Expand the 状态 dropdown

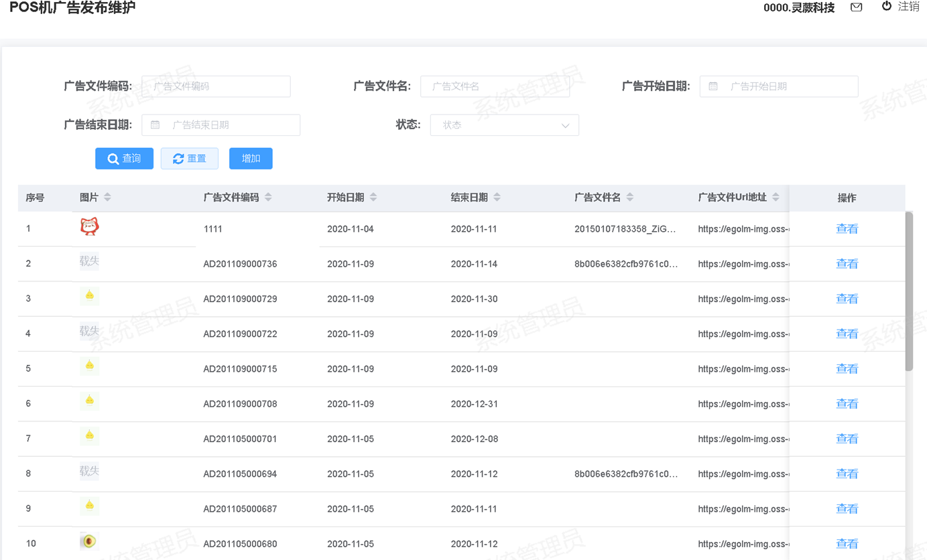tap(504, 125)
